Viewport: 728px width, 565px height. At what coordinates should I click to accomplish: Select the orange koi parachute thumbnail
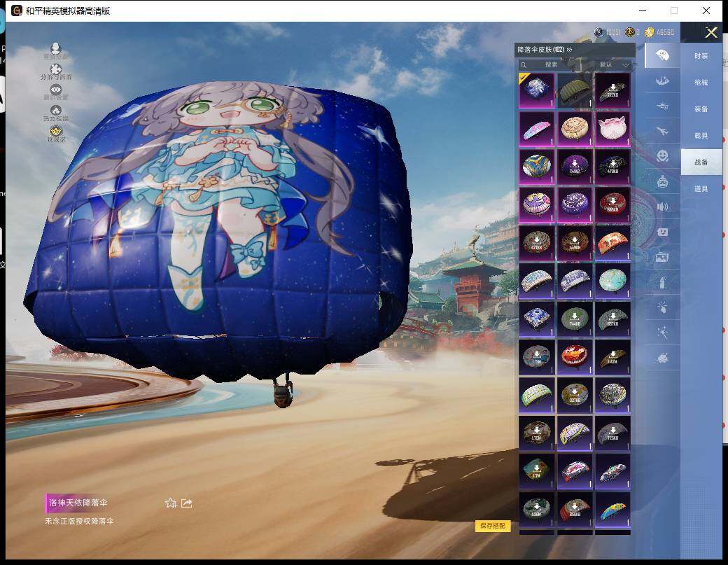613,243
